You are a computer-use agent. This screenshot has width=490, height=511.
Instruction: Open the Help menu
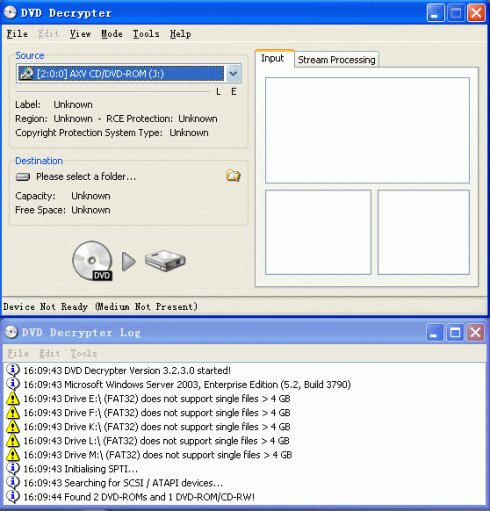click(180, 34)
